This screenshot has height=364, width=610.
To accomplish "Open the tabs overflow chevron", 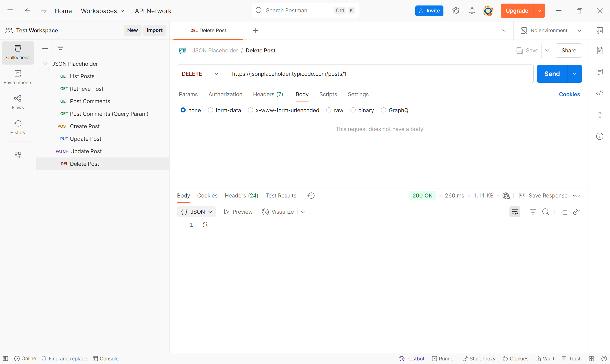I will point(504,30).
